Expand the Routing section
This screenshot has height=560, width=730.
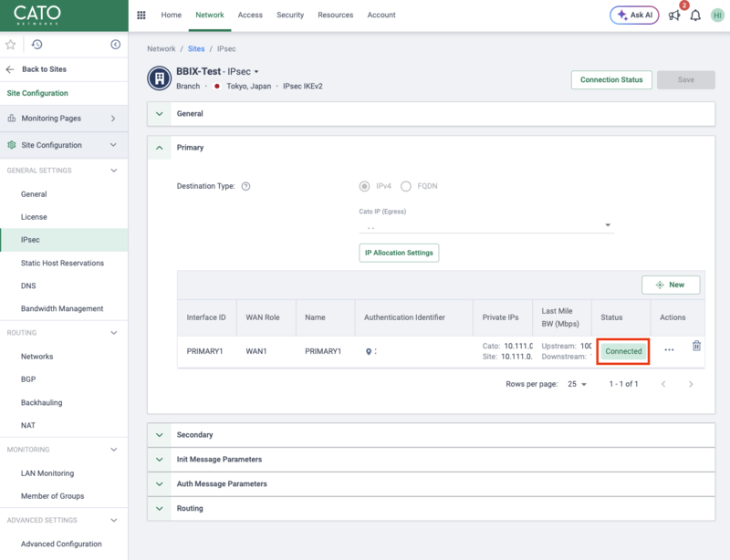(x=159, y=508)
